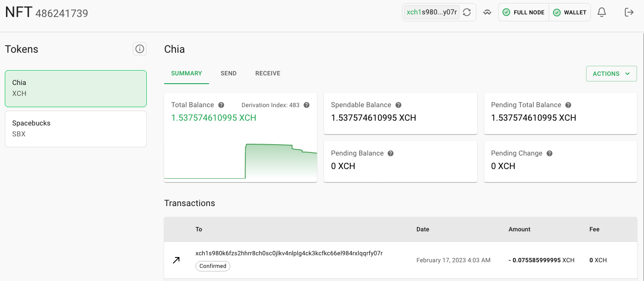The height and width of the screenshot is (281, 644).
Task: Click the WALLET status button
Action: [570, 12]
